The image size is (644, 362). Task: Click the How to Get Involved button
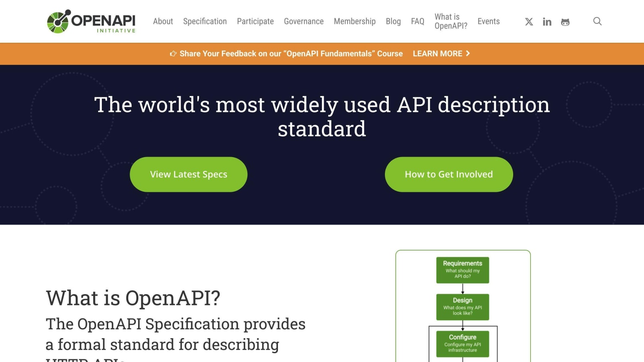(x=449, y=174)
